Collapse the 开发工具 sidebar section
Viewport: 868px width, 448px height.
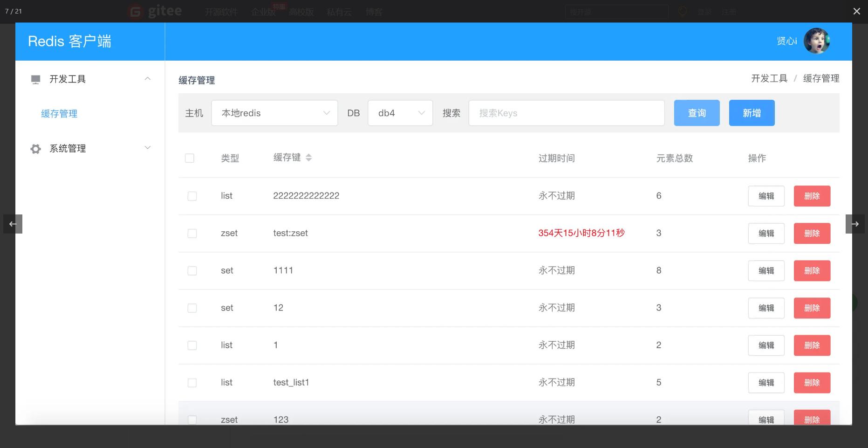(x=148, y=78)
